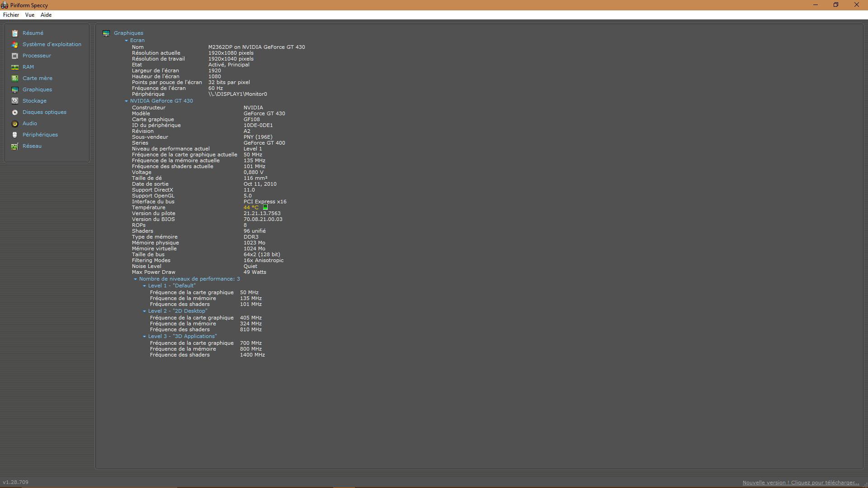This screenshot has width=868, height=488.
Task: Click the Version du BIOS row
Action: coord(207,219)
